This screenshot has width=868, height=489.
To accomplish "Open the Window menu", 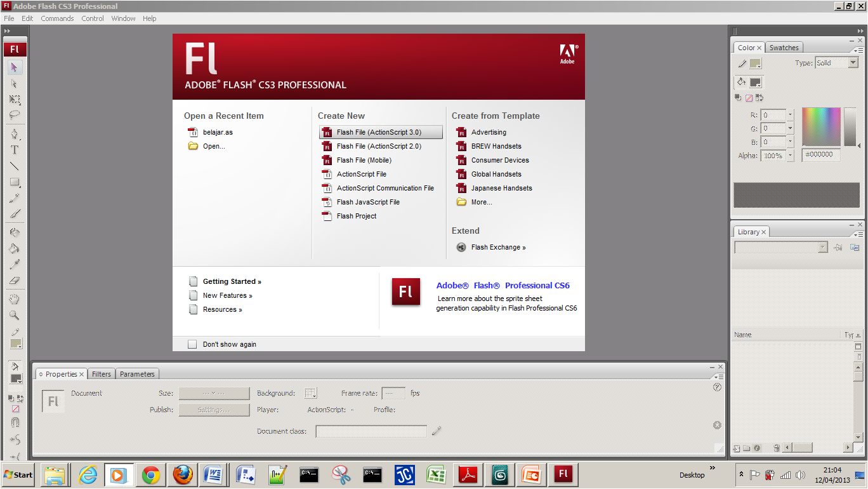I will pos(123,18).
